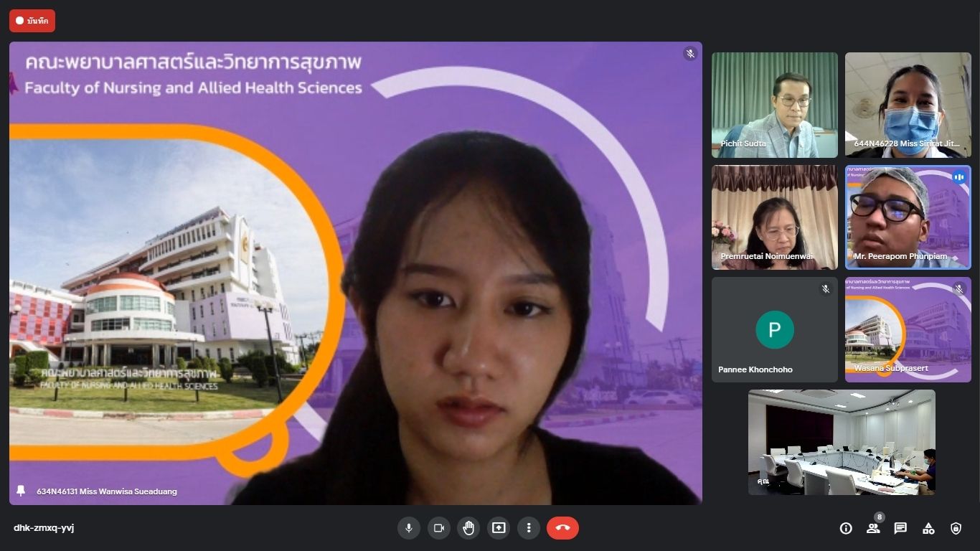980x551 pixels.
Task: Toggle the camera button
Action: click(439, 528)
